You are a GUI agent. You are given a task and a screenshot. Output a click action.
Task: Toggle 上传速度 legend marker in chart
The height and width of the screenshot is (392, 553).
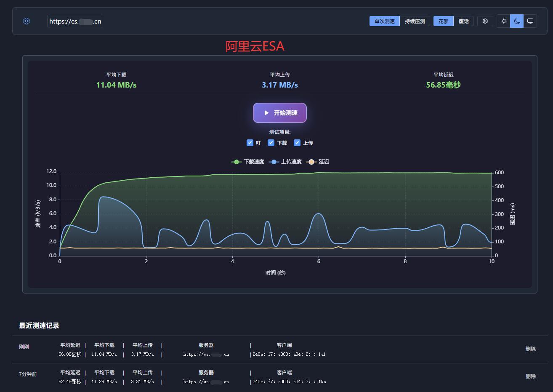point(274,162)
